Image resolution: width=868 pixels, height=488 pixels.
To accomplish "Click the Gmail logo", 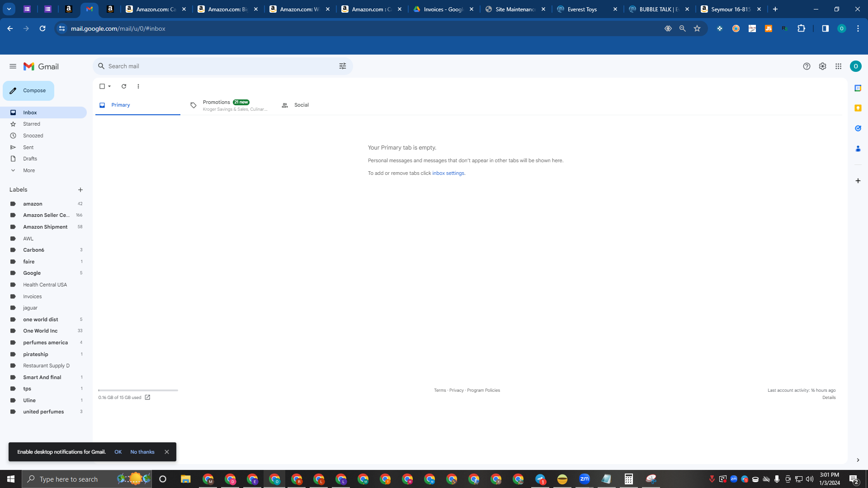I will 41,66.
